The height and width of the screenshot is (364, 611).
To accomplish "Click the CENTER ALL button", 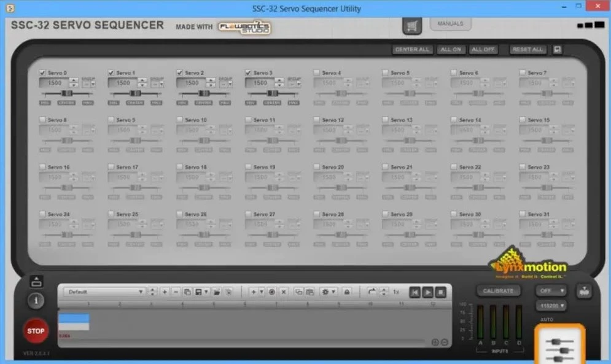I will click(x=412, y=50).
